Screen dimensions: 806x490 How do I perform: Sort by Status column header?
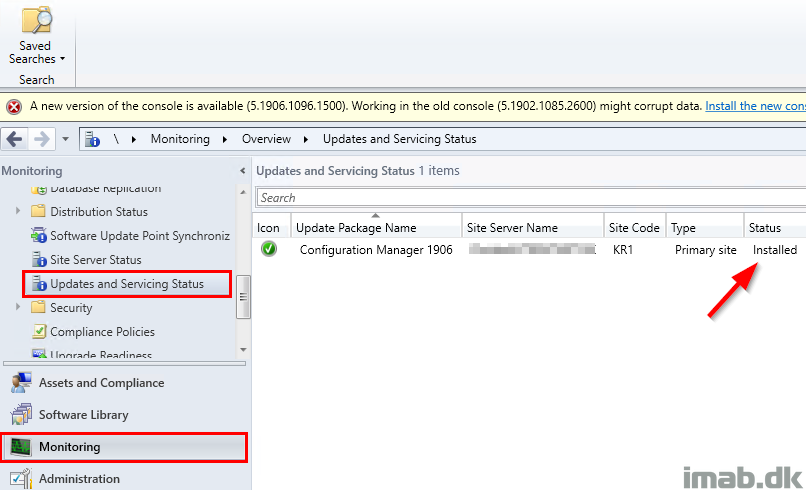pos(775,228)
